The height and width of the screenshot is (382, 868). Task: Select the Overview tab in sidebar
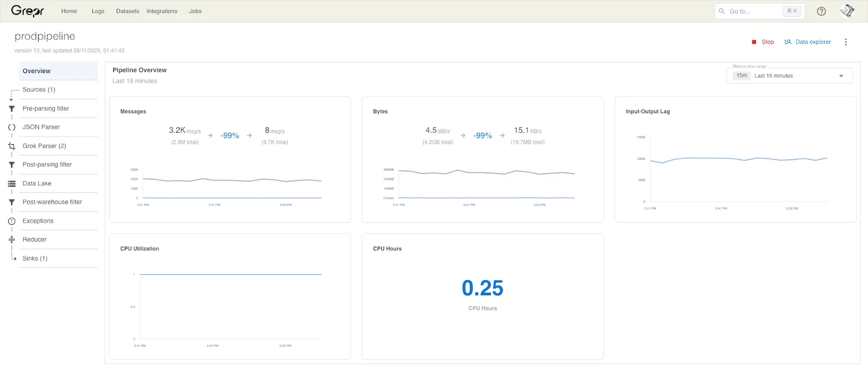pyautogui.click(x=58, y=71)
